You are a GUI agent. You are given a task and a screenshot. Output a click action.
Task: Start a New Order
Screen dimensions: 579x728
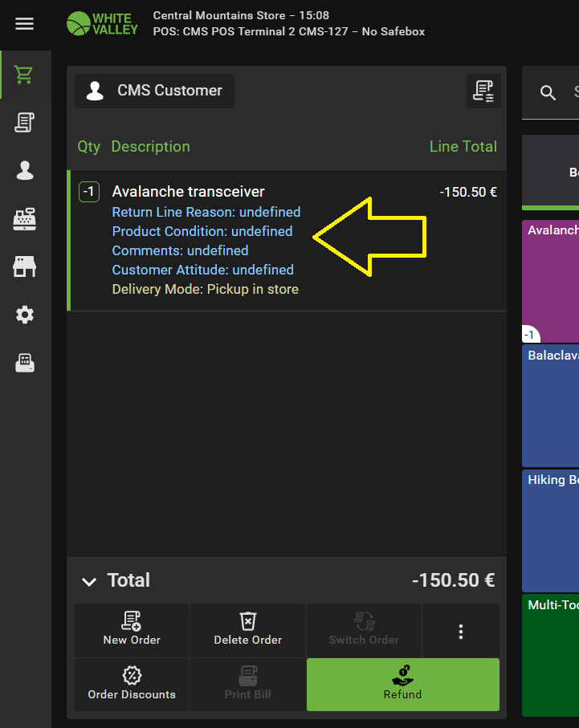click(132, 630)
